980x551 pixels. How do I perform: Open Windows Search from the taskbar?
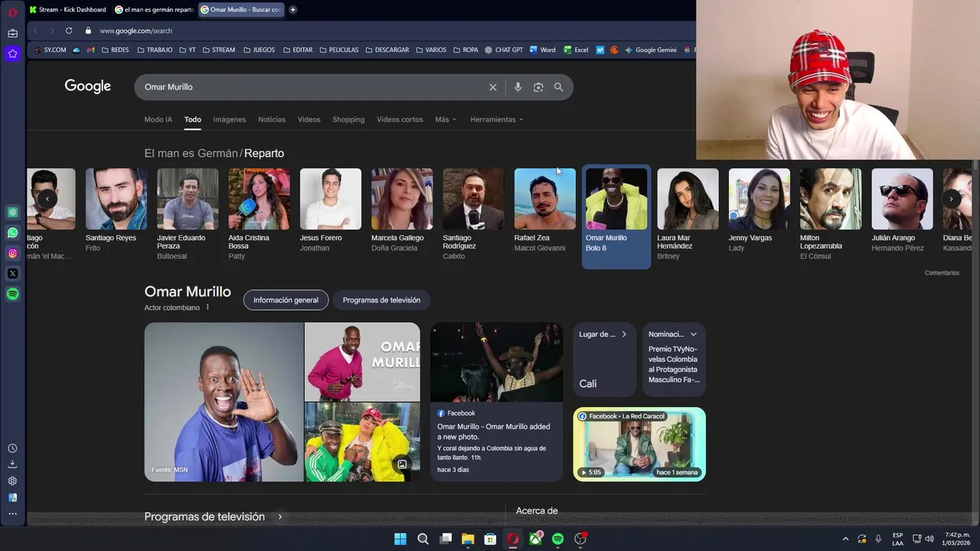pyautogui.click(x=423, y=539)
